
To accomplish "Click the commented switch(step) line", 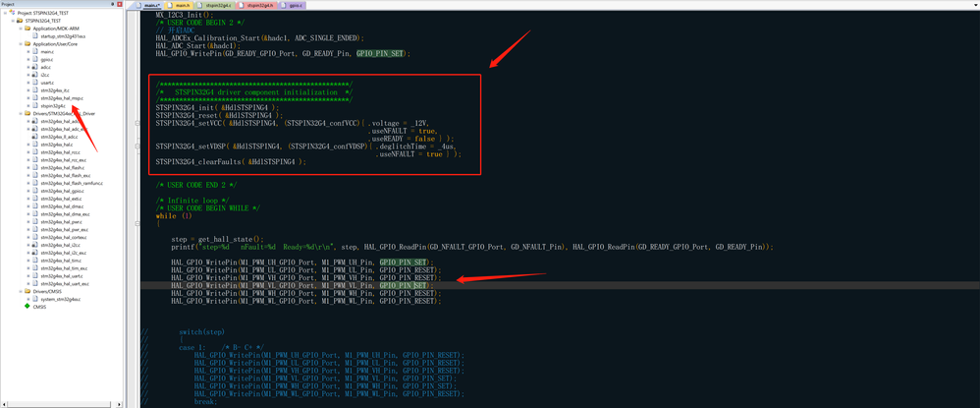I will pyautogui.click(x=201, y=331).
